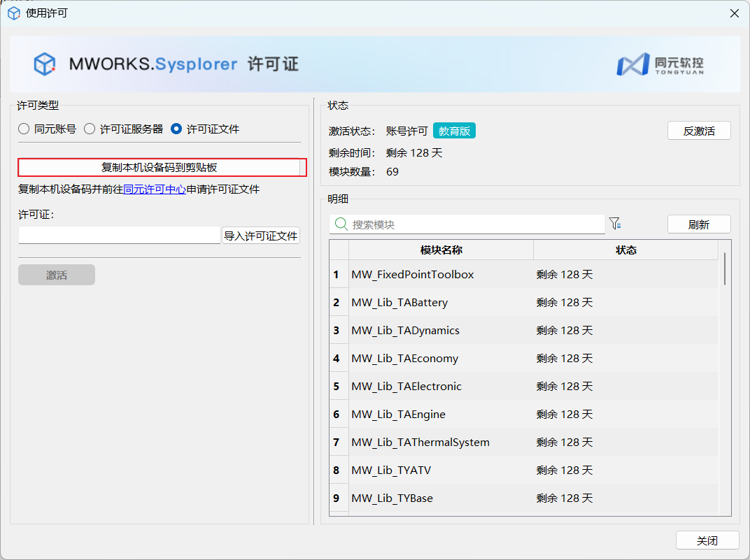Click the 刷新 button

tap(699, 224)
